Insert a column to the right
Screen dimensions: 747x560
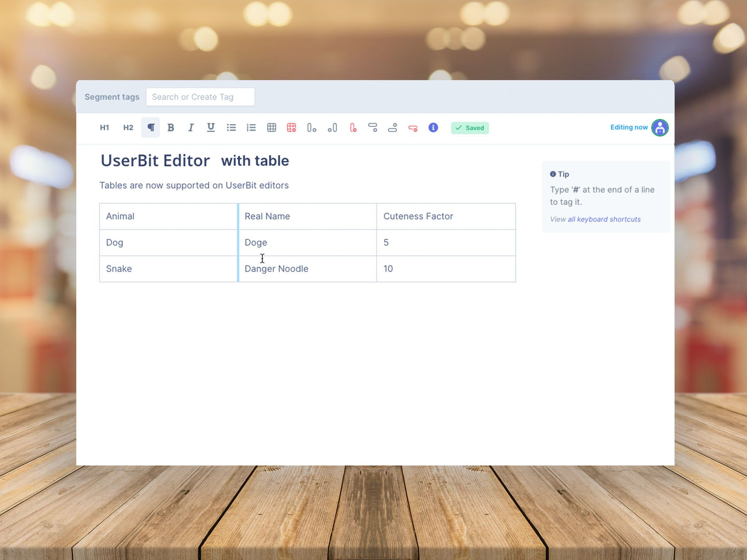point(312,128)
